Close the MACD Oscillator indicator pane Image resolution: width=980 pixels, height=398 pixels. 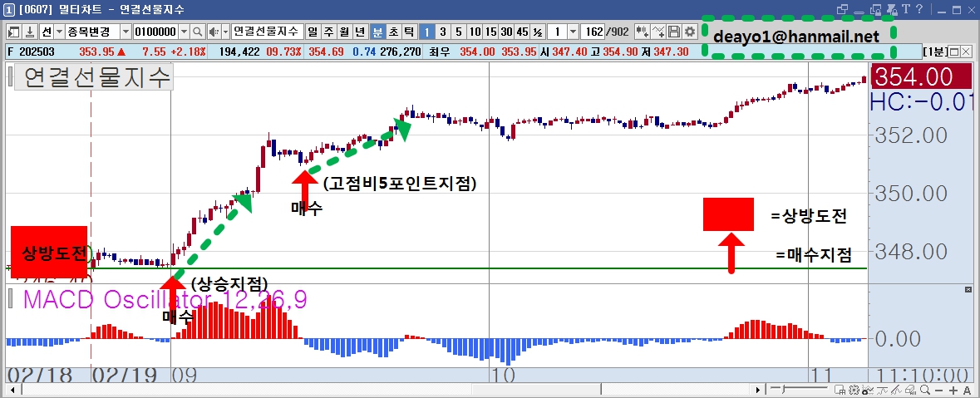coord(969,288)
